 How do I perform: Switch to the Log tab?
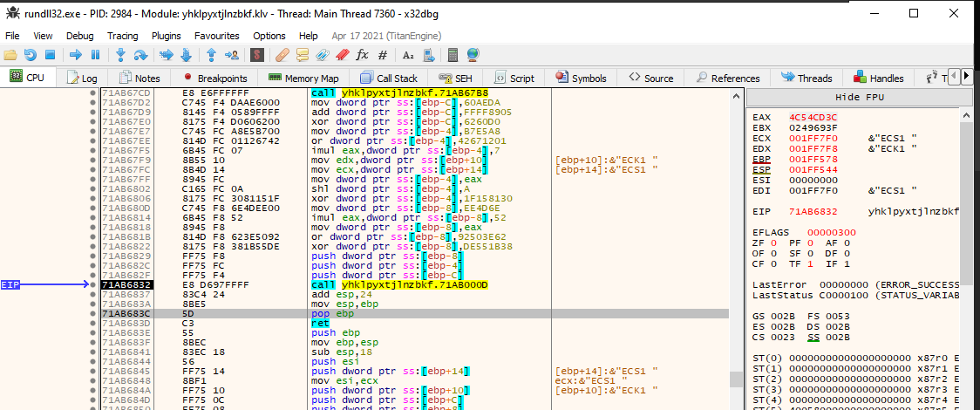[x=83, y=79]
